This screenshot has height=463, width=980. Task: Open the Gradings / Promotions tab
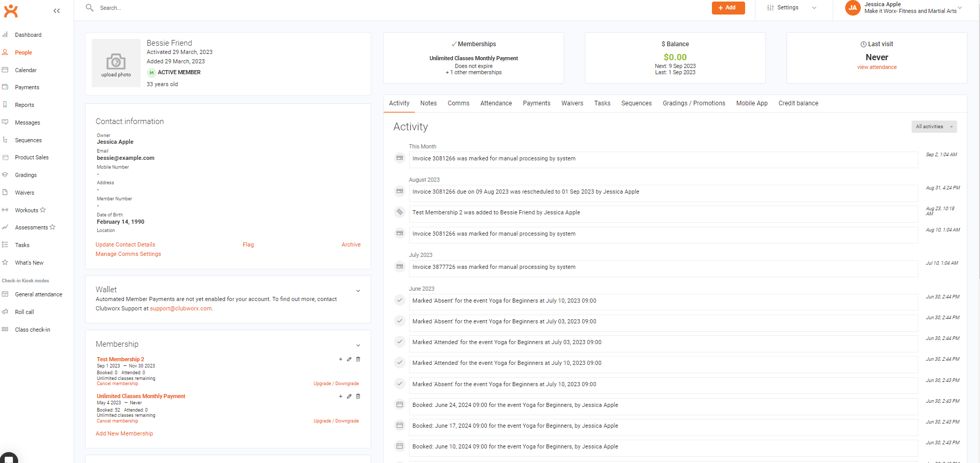click(x=693, y=103)
